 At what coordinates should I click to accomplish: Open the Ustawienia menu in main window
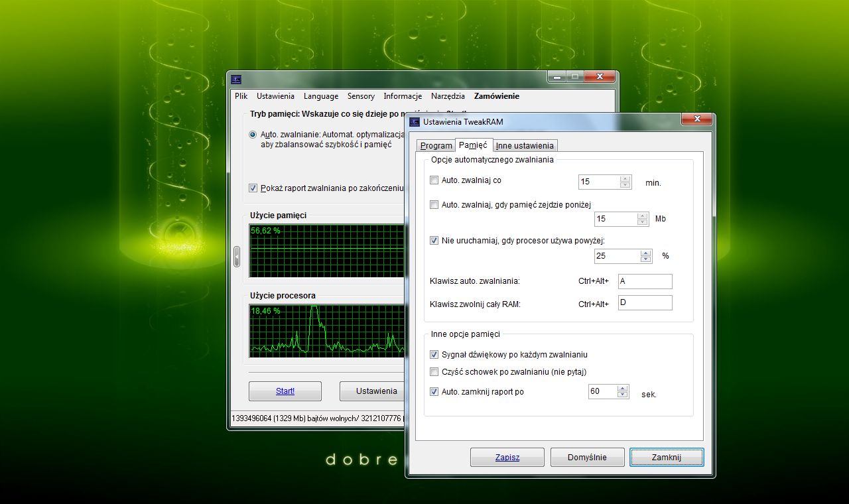(x=276, y=96)
